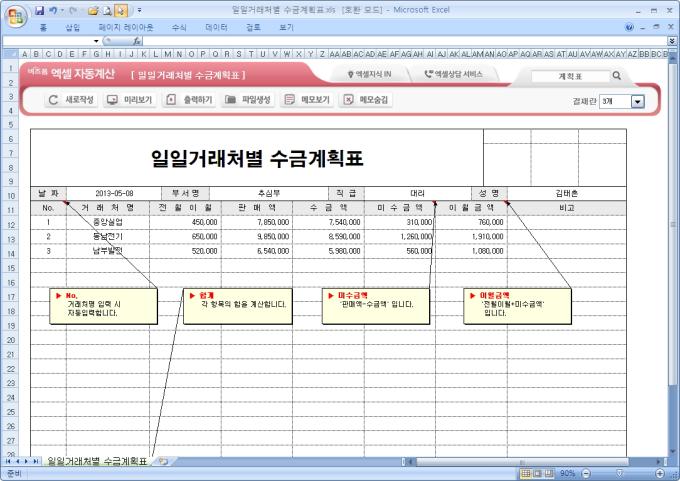Click the 메모보기 button
The width and height of the screenshot is (680, 481).
click(307, 100)
